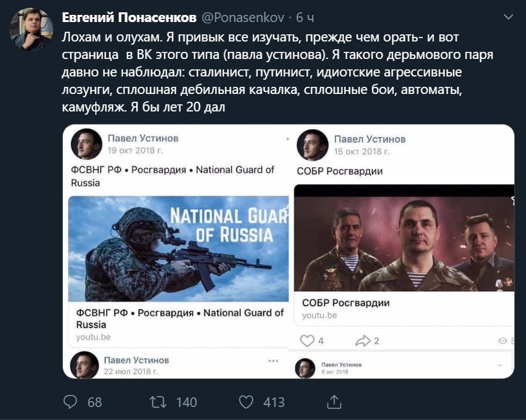Click Павел Устинов avatar on 19 окт post
This screenshot has width=526, height=420.
[86, 144]
